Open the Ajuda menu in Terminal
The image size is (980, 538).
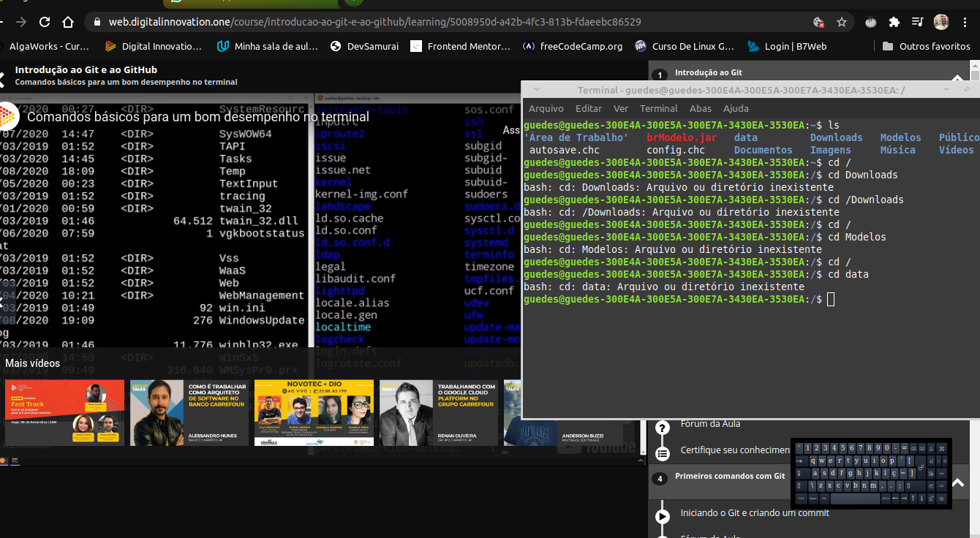pyautogui.click(x=736, y=108)
